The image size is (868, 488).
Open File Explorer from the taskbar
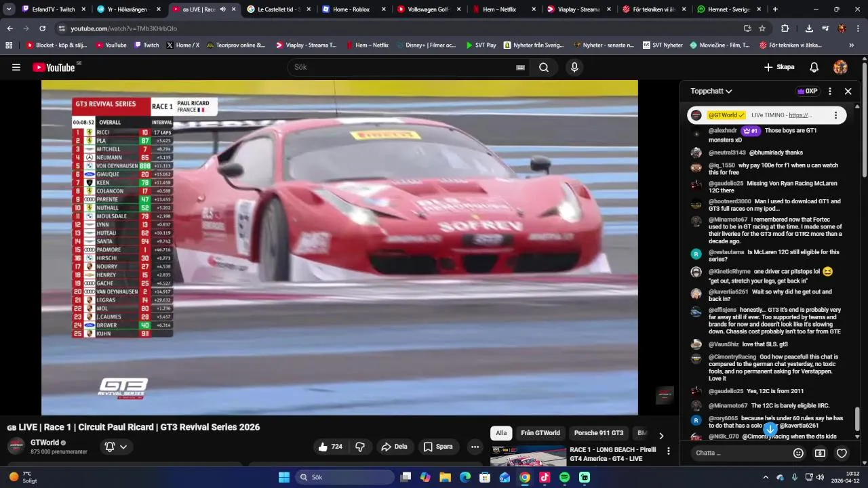tap(445, 477)
